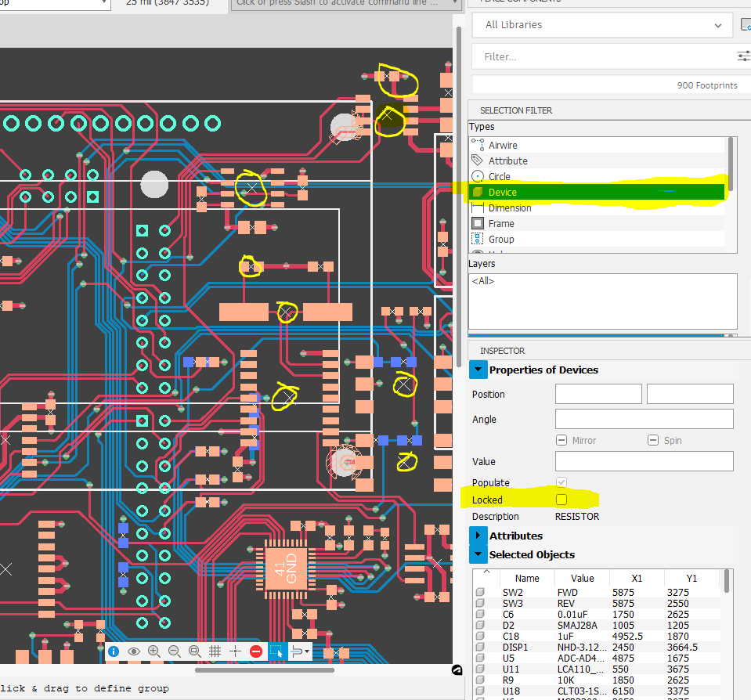
Task: Toggle the Mirror option for the device
Action: (x=561, y=440)
